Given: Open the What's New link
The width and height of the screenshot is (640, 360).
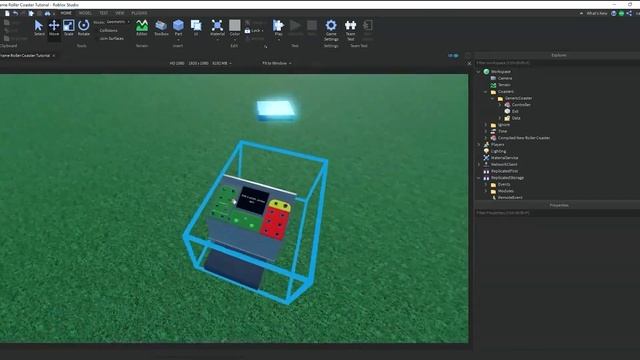Looking at the screenshot, I should 596,13.
